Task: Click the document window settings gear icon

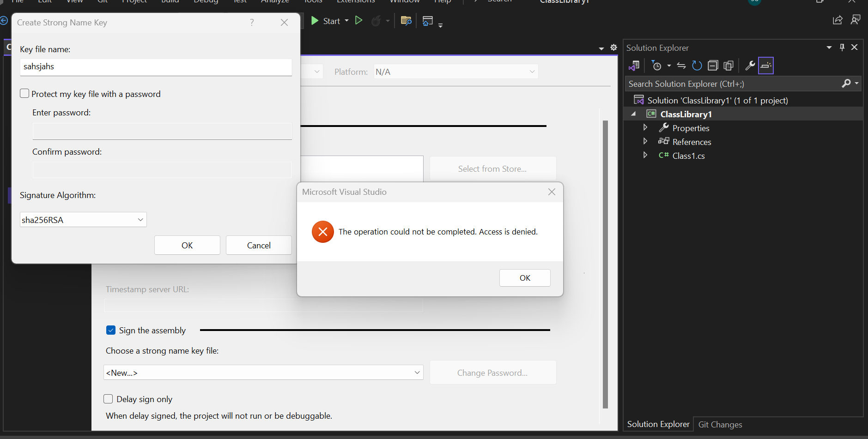Action: pyautogui.click(x=613, y=48)
